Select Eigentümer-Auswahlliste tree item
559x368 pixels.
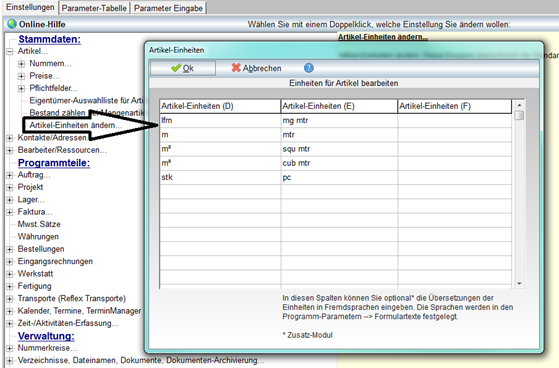coord(86,101)
